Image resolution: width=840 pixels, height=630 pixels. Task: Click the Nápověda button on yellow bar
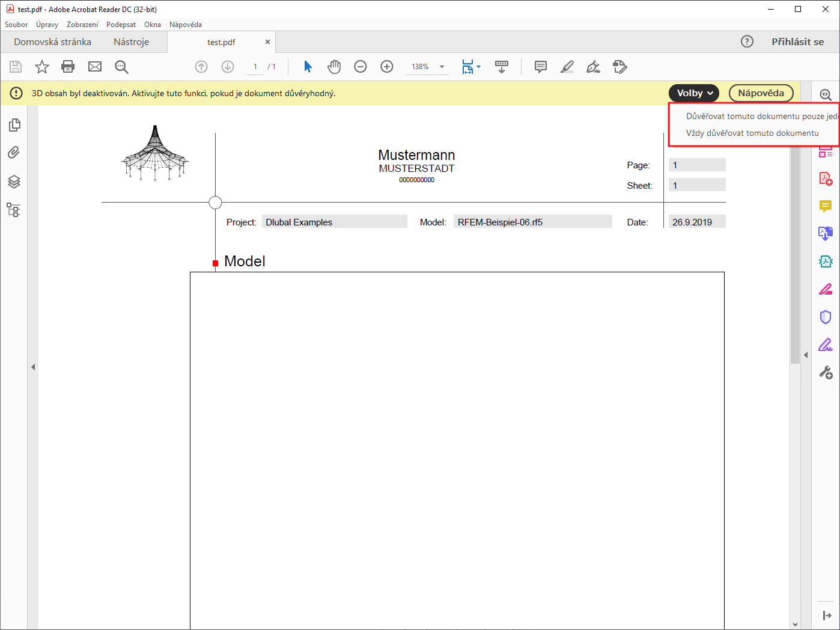tap(761, 93)
